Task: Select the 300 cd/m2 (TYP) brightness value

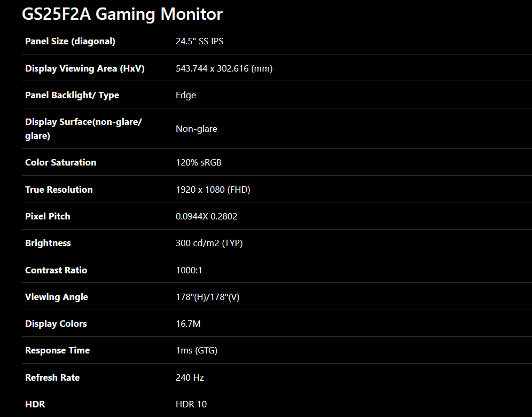Action: pyautogui.click(x=209, y=243)
